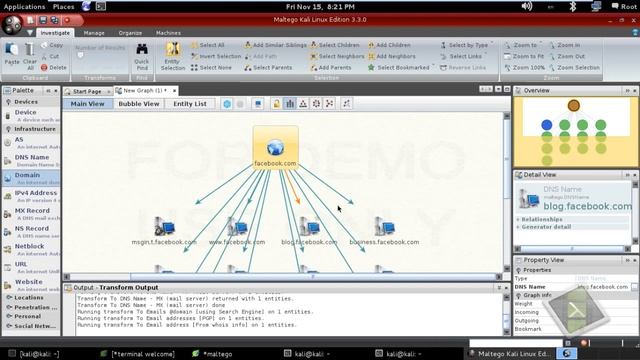Click the Zoom to Fit icon
Screen dimensions: 640x360
click(x=507, y=56)
